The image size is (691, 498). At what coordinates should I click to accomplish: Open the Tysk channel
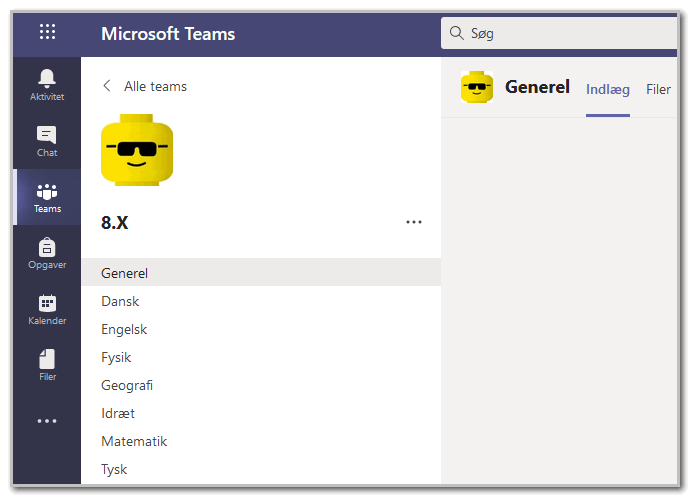261,469
